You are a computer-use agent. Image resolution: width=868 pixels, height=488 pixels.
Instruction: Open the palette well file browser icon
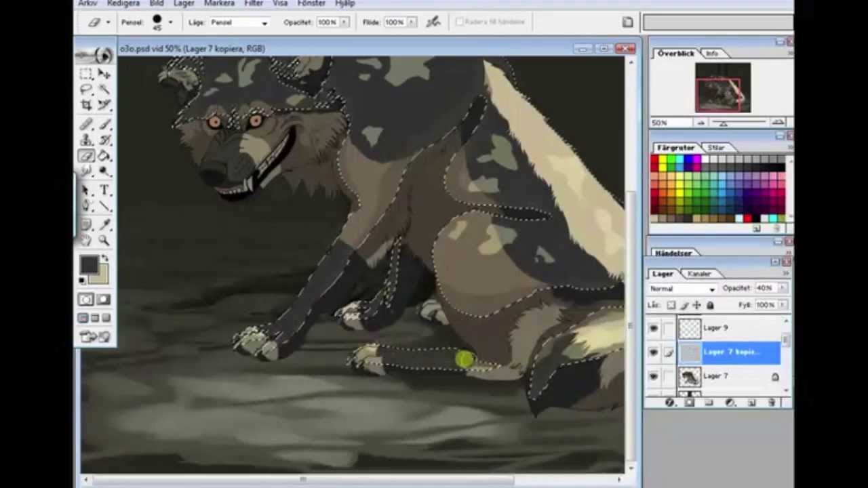(628, 22)
